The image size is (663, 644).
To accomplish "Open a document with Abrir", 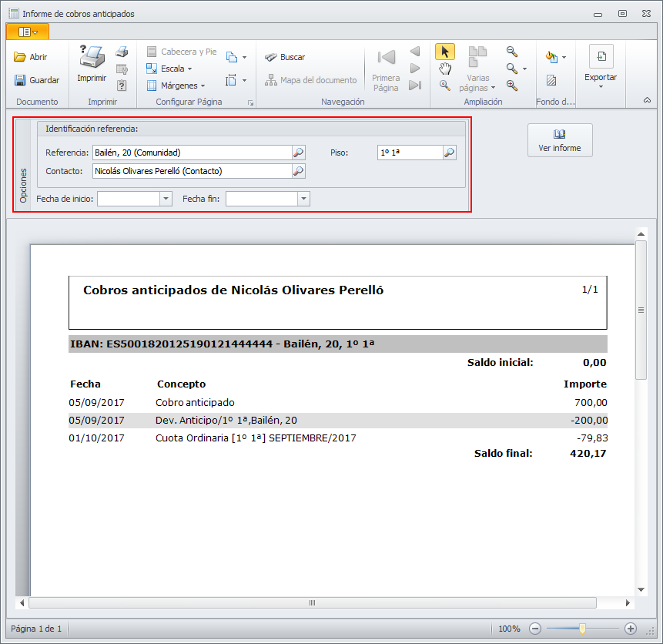I will [x=31, y=57].
